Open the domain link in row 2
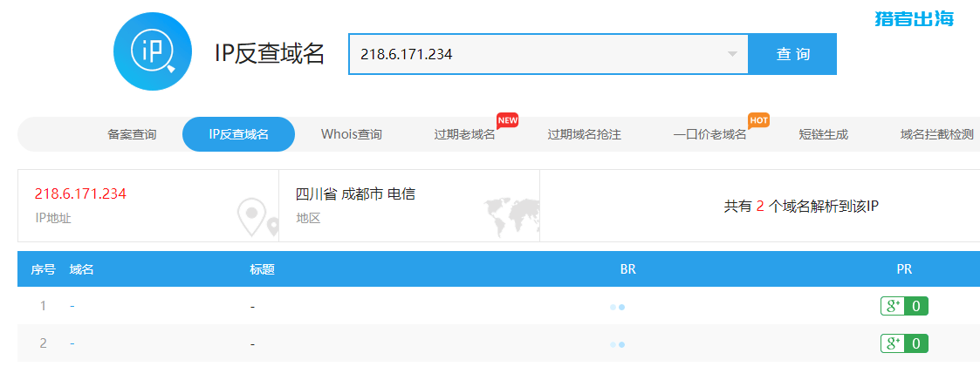This screenshot has height=387, width=980. (x=72, y=343)
